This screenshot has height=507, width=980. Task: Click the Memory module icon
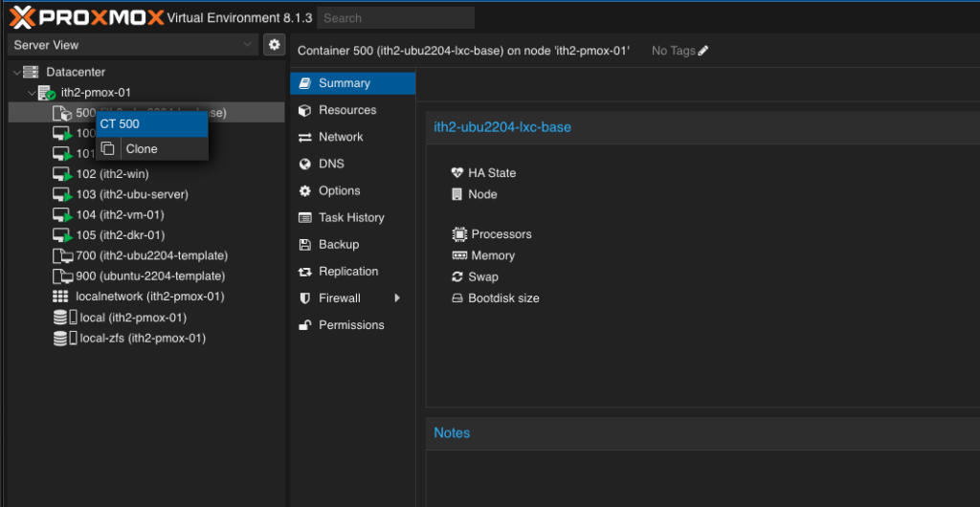coord(459,256)
